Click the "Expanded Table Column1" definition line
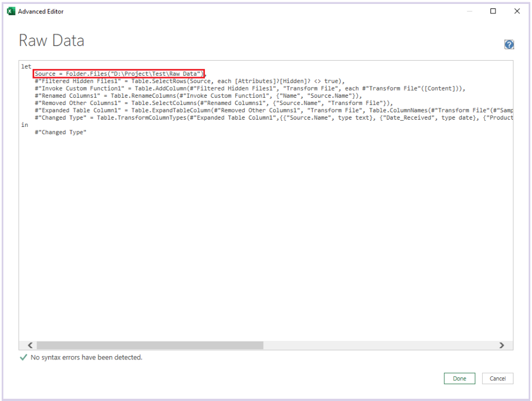 pos(274,110)
